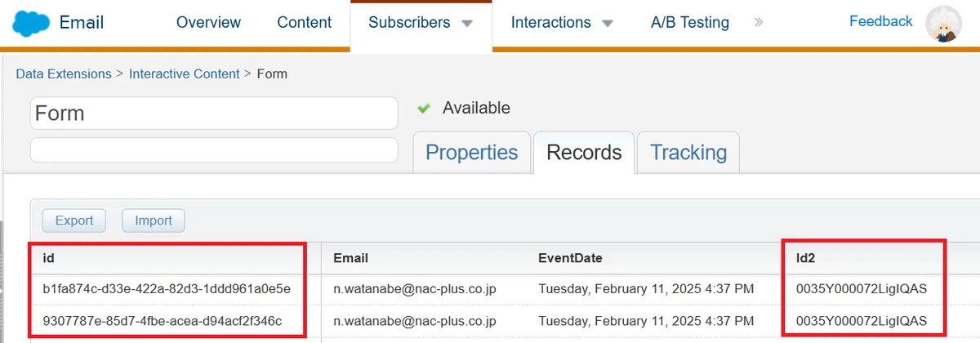
Task: Select the Records tab
Action: click(584, 153)
